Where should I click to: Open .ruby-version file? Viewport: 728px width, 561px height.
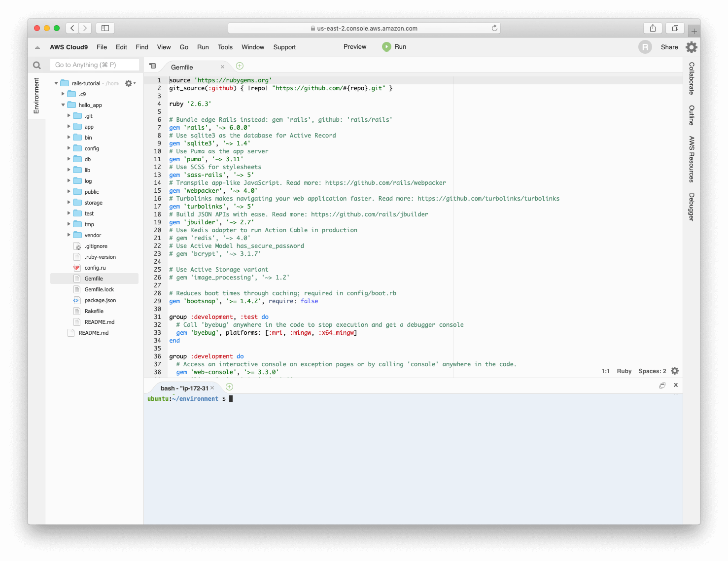coord(100,257)
